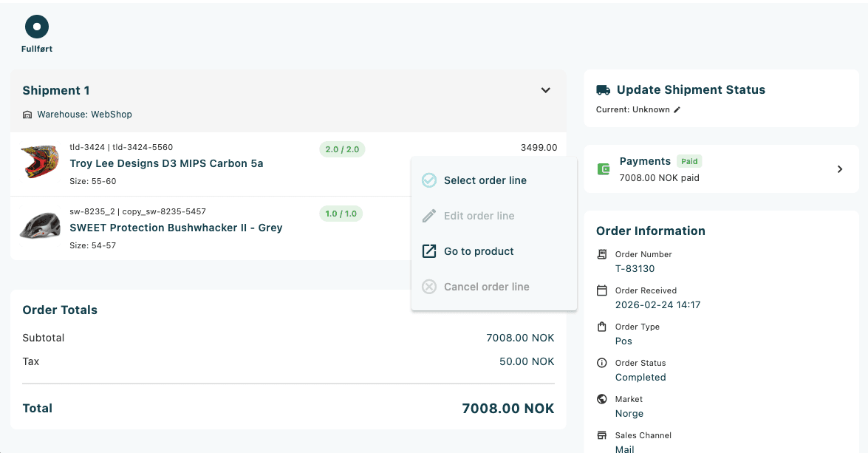Click the date 2026-02-24 14:17
868x453 pixels.
[x=657, y=304]
